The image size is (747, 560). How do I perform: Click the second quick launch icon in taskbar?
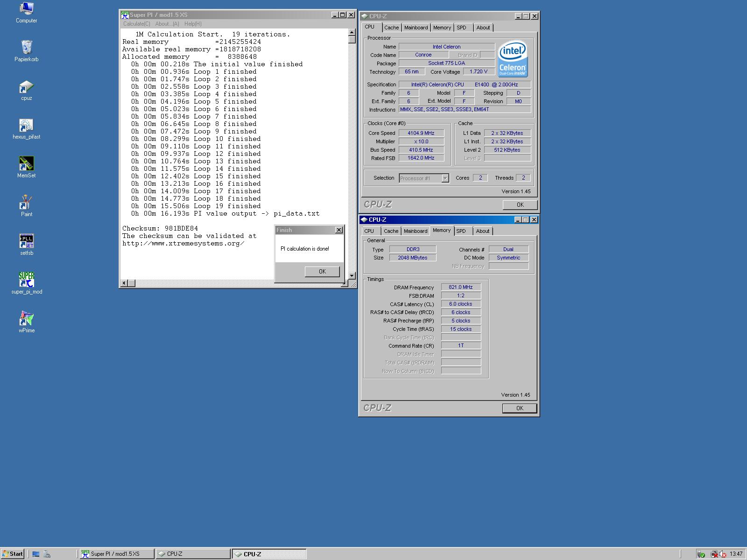tap(47, 554)
